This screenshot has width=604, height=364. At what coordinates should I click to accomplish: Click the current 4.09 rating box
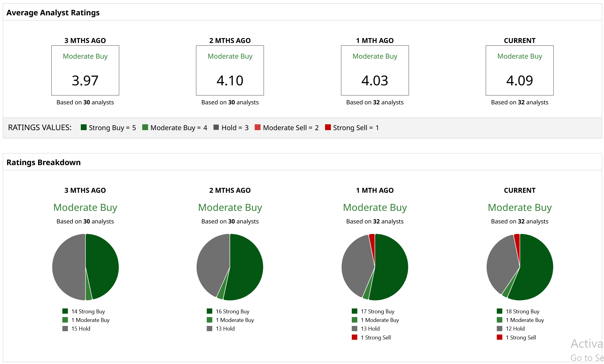[x=520, y=71]
